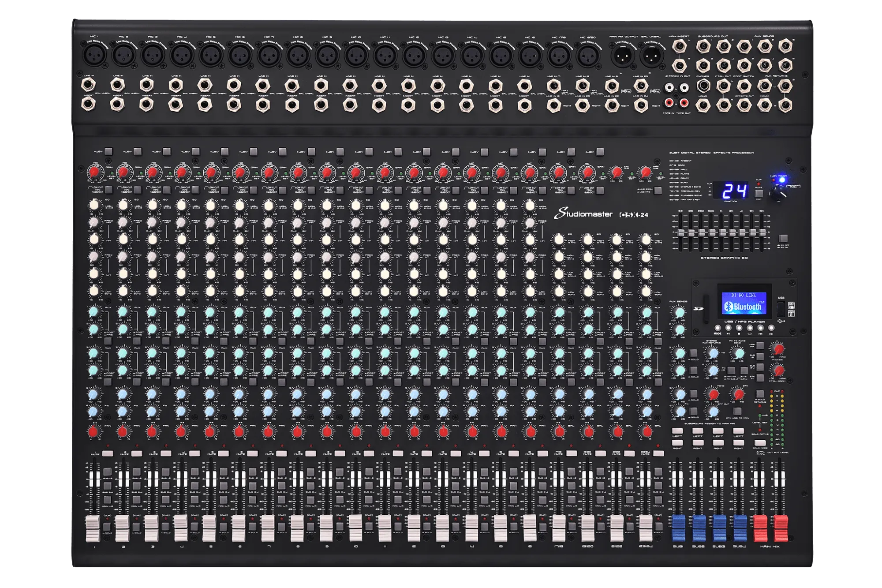Skip to next track on MP3 player

[x=771, y=328]
